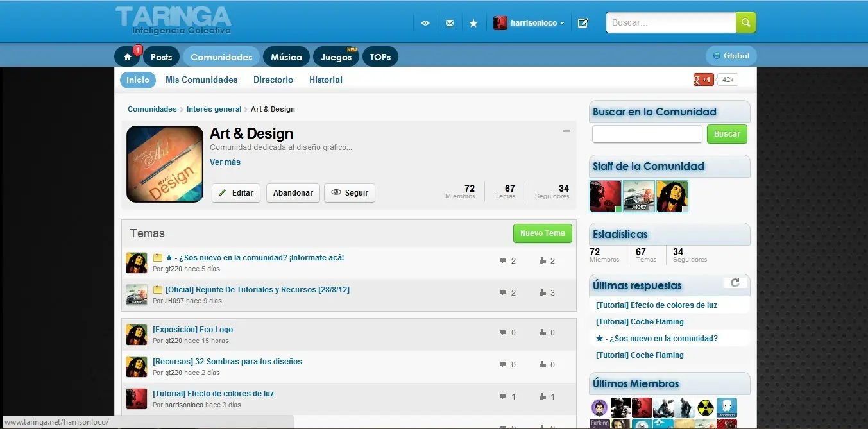Click the Global selector button
This screenshot has height=429, width=868.
pyautogui.click(x=731, y=56)
